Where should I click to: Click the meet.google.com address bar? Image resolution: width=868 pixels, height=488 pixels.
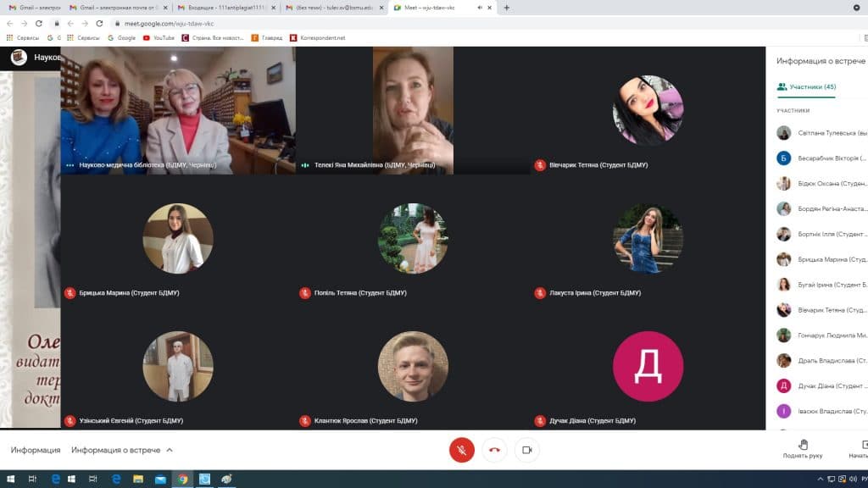pos(339,24)
